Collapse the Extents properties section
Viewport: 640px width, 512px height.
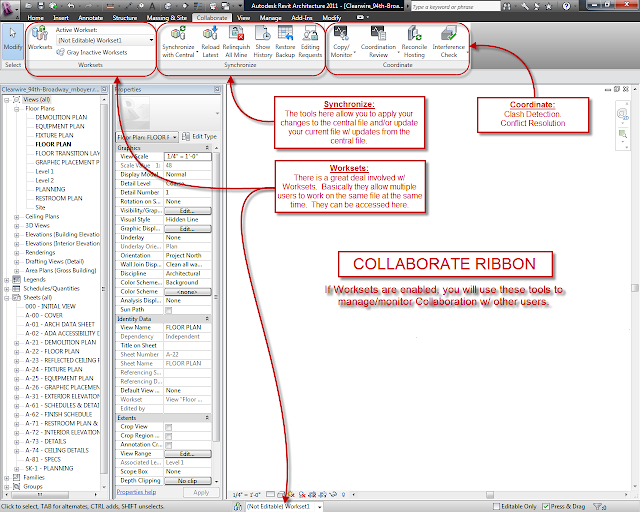click(207, 418)
